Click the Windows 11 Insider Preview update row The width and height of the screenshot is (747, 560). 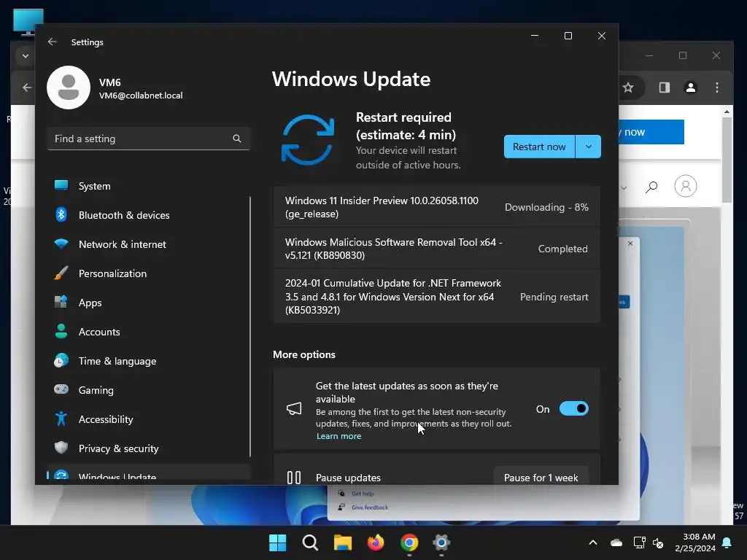[437, 207]
